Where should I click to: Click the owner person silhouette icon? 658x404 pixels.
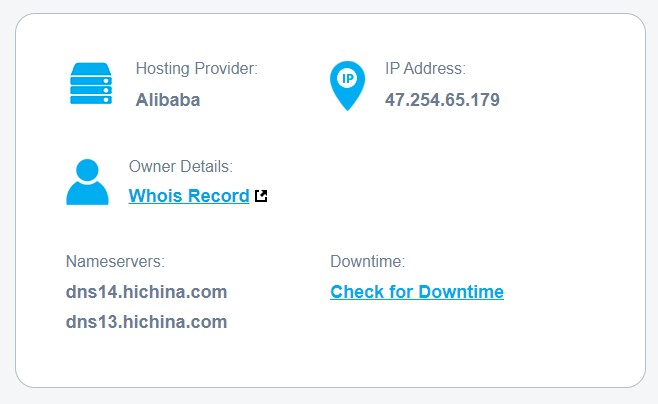click(87, 182)
